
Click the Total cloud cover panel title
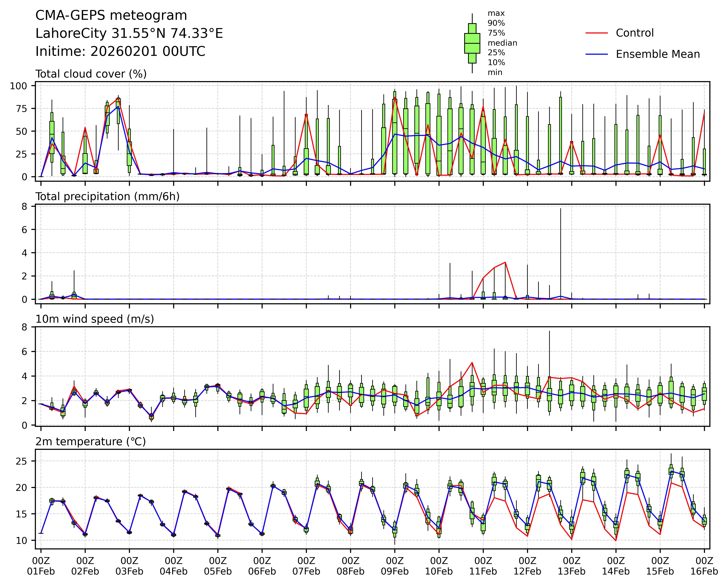pos(91,74)
